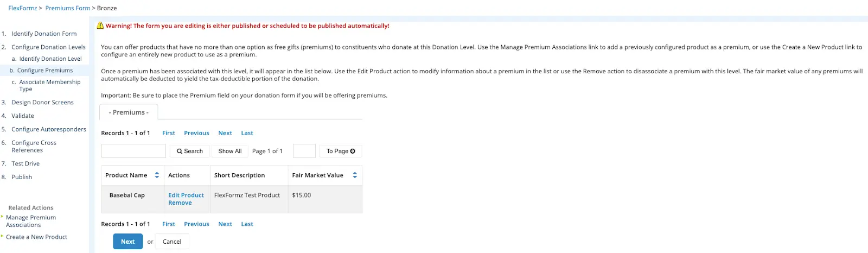
Task: Remove the Basebal Cap premium
Action: click(180, 203)
